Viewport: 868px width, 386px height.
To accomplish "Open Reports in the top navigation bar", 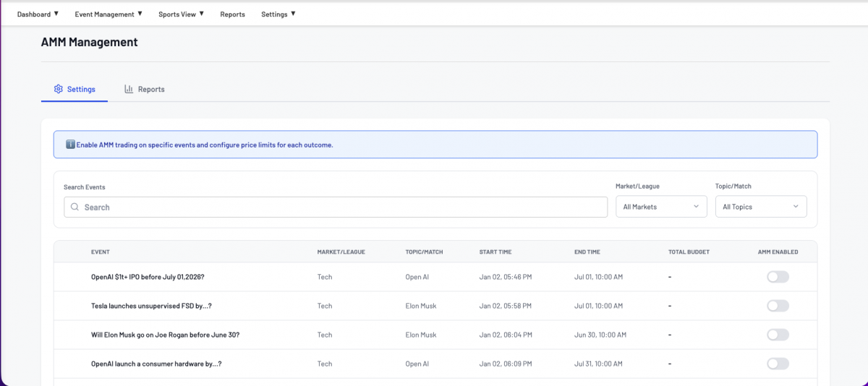I will (232, 14).
